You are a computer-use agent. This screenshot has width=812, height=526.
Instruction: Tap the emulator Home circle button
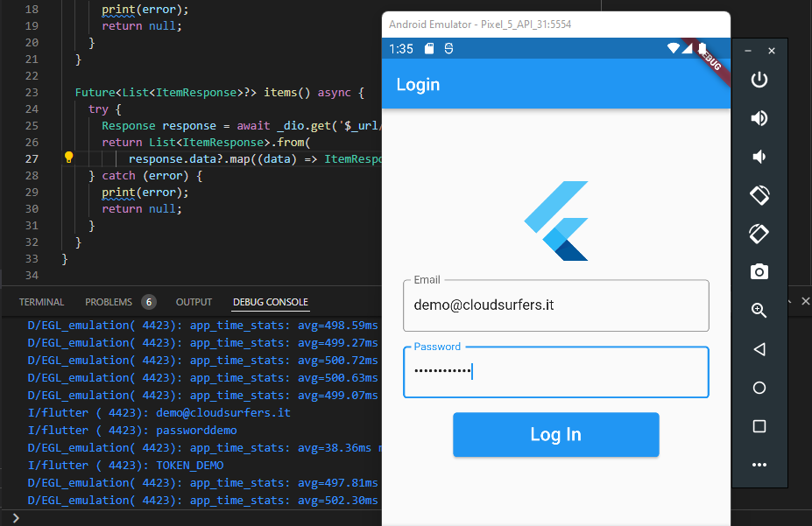click(x=759, y=388)
